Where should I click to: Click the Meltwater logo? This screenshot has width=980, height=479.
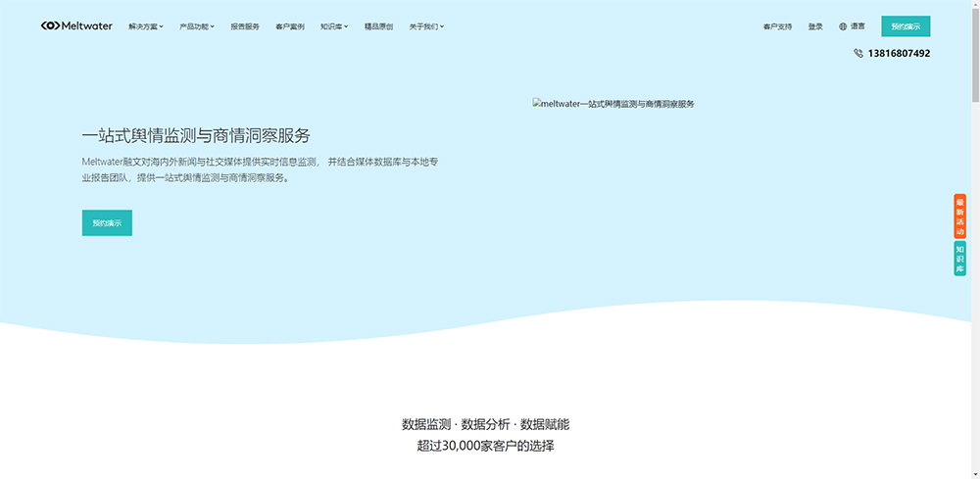(x=76, y=26)
